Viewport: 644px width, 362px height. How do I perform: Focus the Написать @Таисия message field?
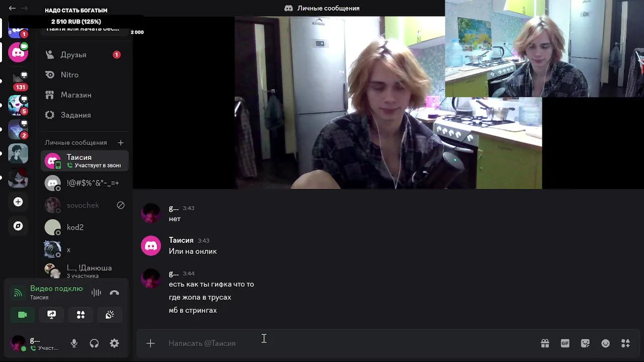(347, 343)
